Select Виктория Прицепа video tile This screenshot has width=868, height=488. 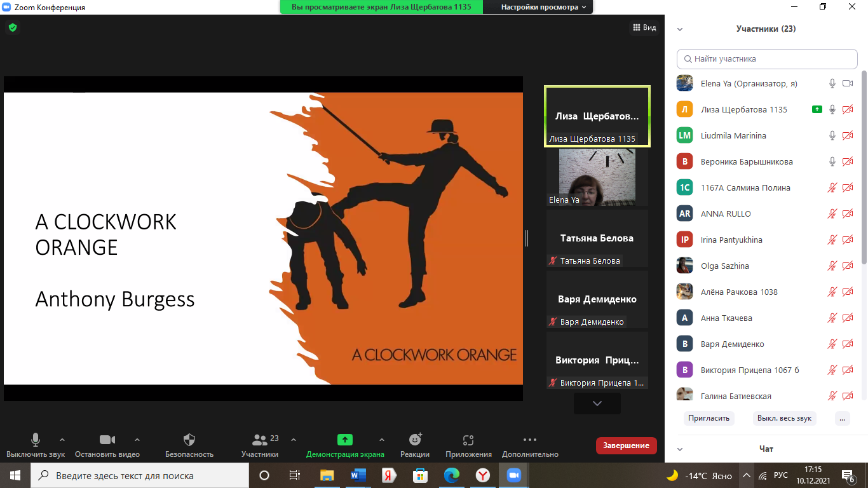point(597,360)
